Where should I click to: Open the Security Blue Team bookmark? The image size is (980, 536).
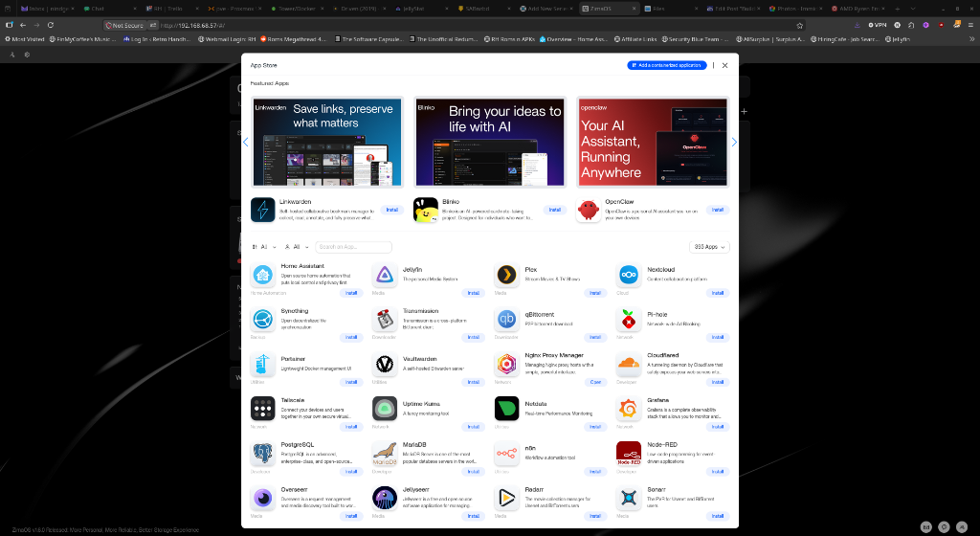[696, 38]
